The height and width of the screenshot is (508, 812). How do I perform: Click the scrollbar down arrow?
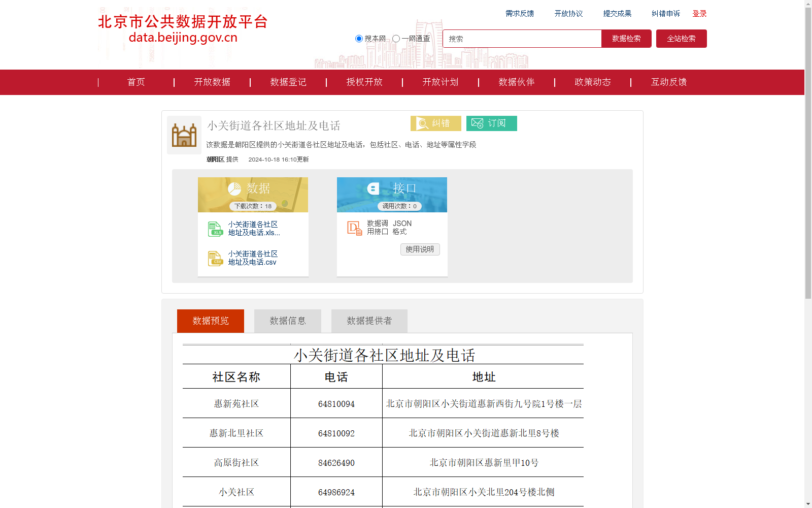(808, 504)
